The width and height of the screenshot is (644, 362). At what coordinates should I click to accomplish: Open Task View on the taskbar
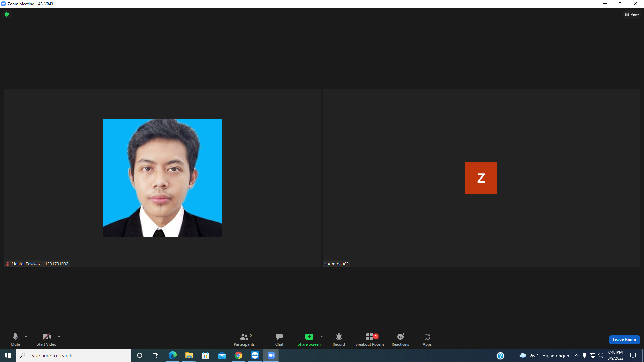pyautogui.click(x=156, y=355)
